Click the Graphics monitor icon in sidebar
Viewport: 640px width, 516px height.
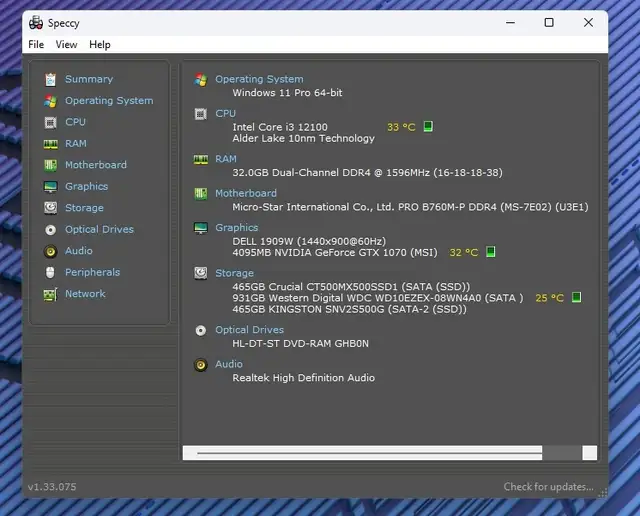tap(50, 187)
